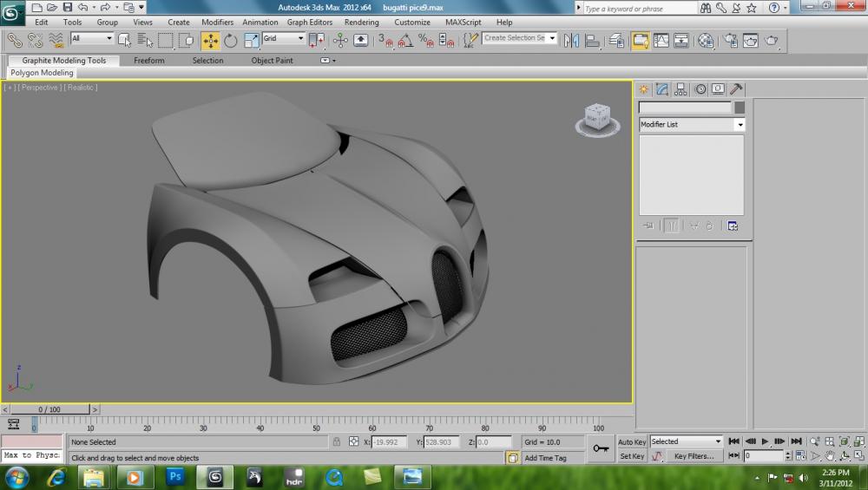Click Add Time Tag

(x=545, y=458)
